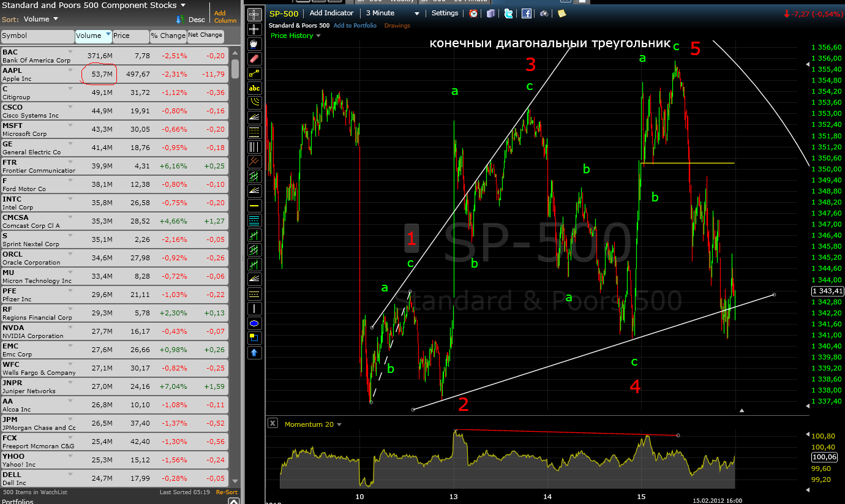Select the highlighted crosshair cursor tool
The image size is (845, 504).
(x=255, y=14)
